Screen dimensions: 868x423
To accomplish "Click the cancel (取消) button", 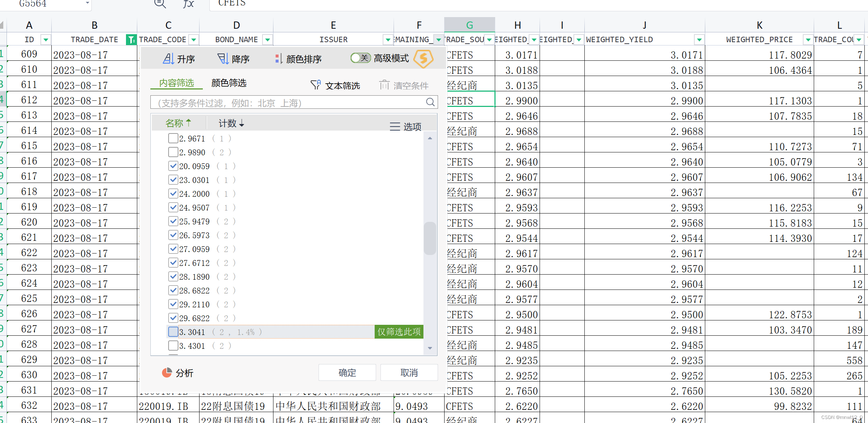I will [409, 372].
